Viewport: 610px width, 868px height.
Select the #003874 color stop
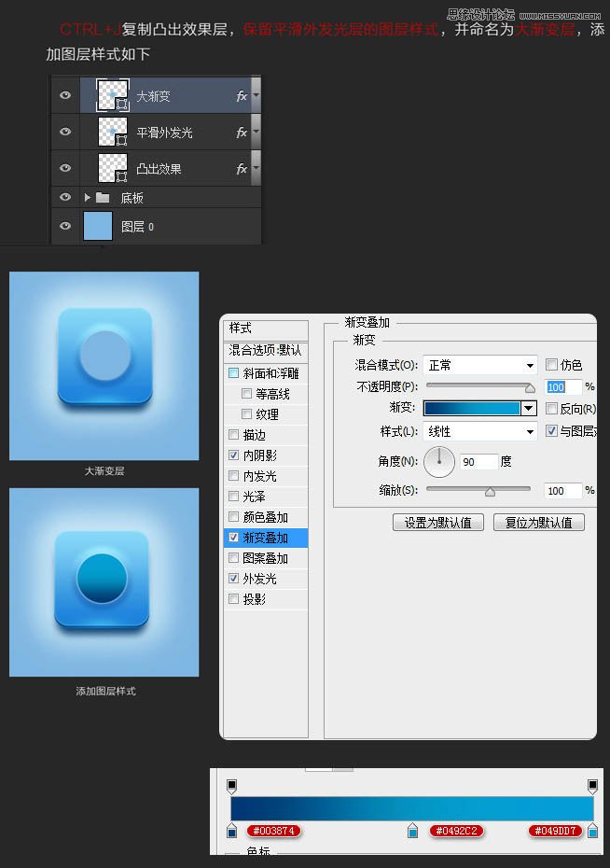(x=231, y=831)
